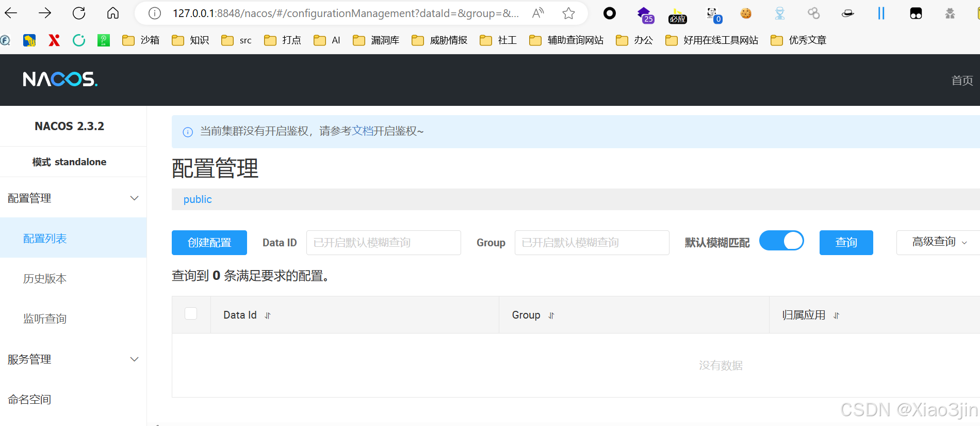The width and height of the screenshot is (980, 426).
Task: Open the 办公 bookmark folder
Action: pyautogui.click(x=634, y=40)
